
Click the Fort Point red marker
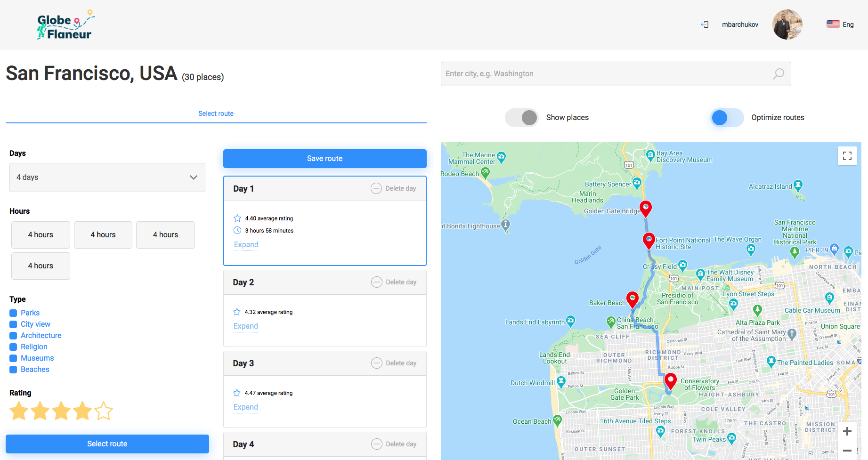649,241
